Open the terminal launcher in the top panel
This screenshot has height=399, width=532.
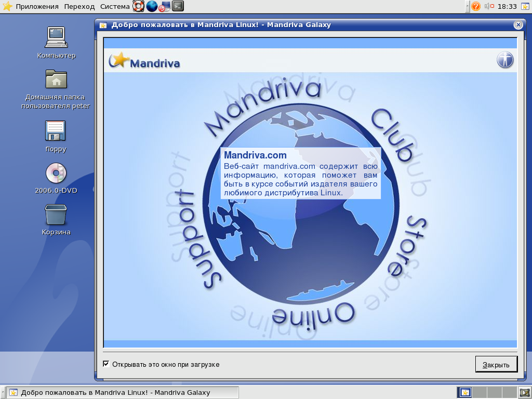[x=178, y=6]
